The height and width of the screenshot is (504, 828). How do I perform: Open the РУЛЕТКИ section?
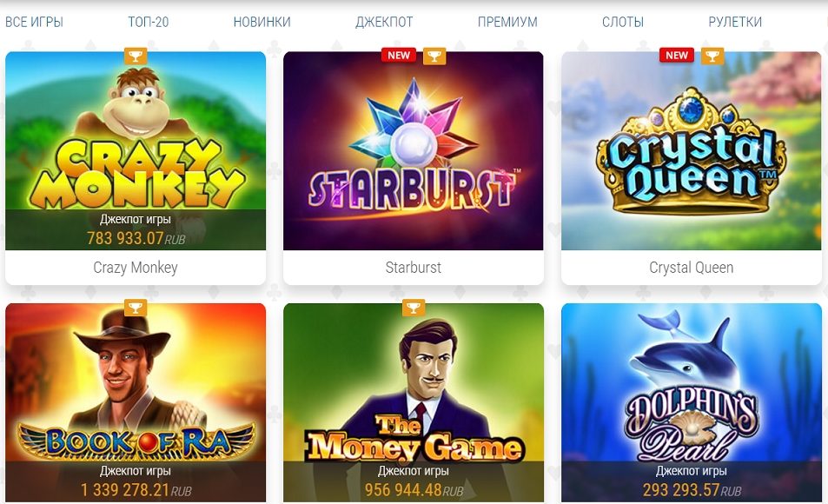pyautogui.click(x=735, y=22)
